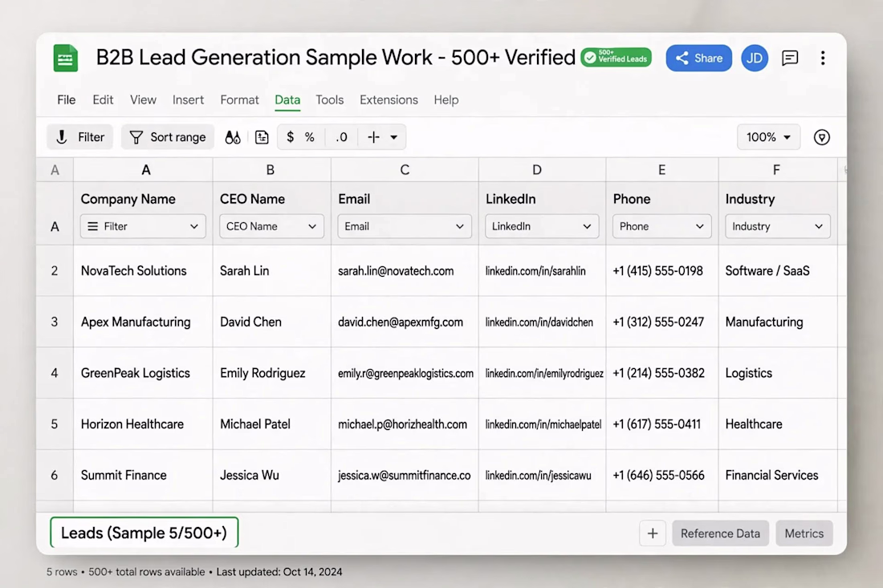Open the Company Name Filter dropdown
The height and width of the screenshot is (588, 883).
[143, 226]
